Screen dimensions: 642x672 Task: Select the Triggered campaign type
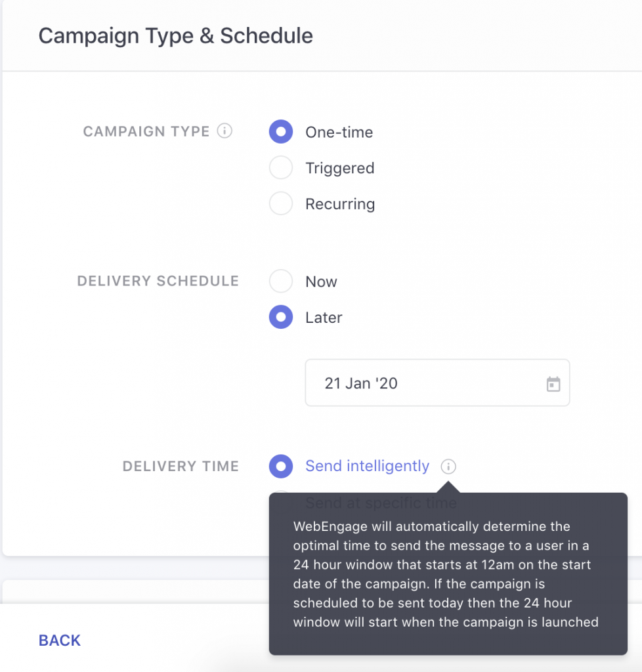pyautogui.click(x=281, y=167)
